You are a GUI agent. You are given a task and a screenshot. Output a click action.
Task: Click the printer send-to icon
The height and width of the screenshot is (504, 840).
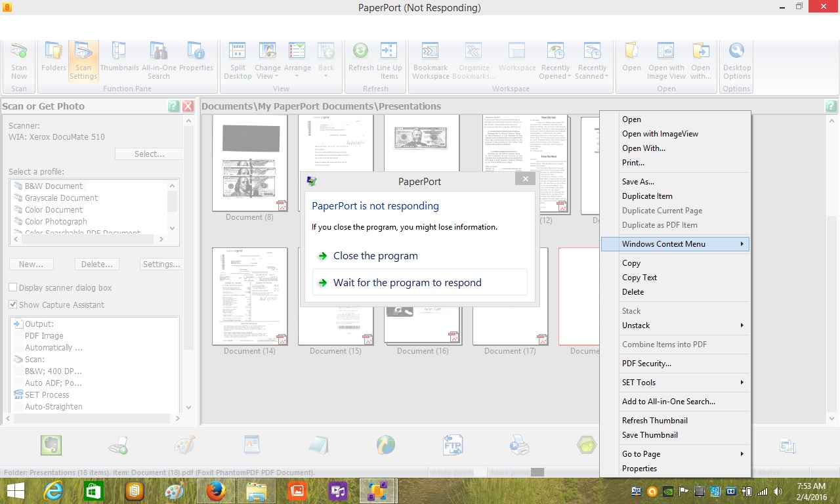tap(520, 445)
